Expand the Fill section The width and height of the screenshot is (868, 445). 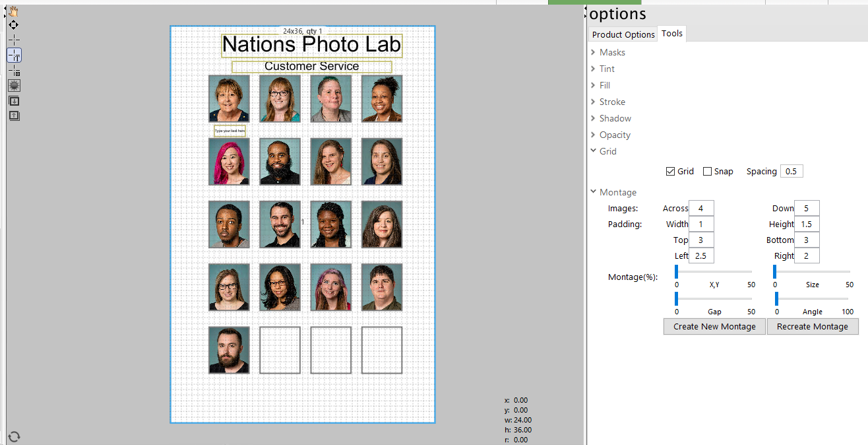click(600, 85)
